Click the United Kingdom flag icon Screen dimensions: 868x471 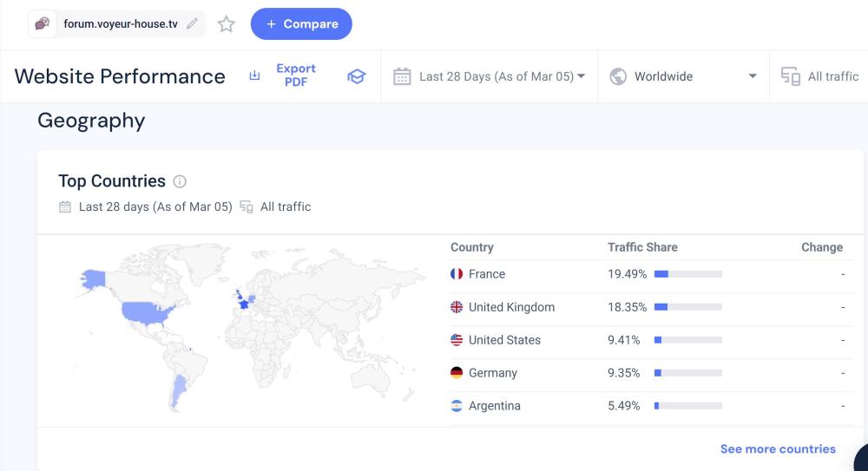click(x=457, y=307)
